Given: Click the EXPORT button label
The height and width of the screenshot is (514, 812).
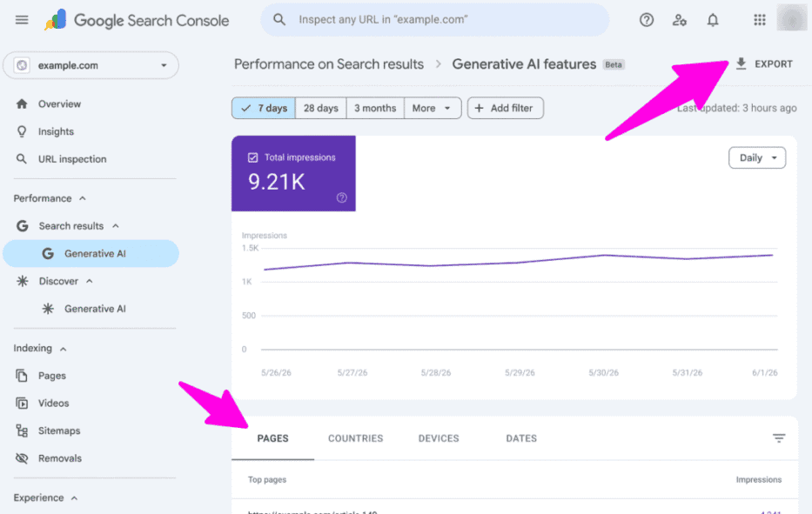Looking at the screenshot, I should point(774,64).
